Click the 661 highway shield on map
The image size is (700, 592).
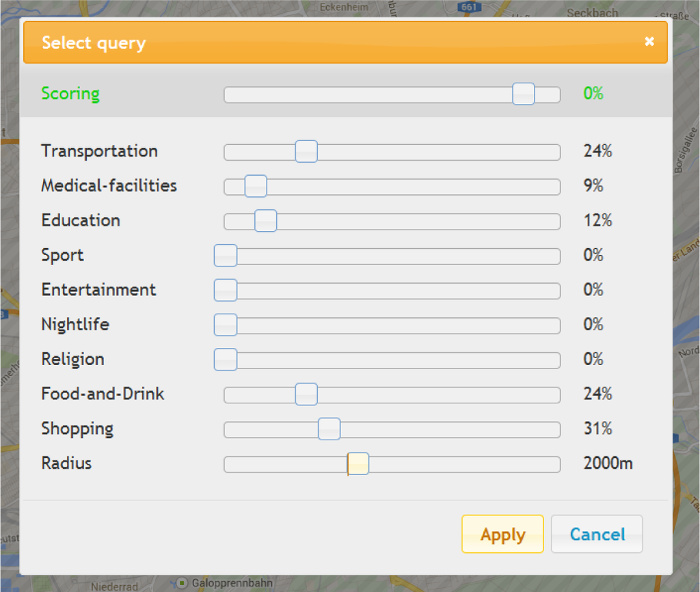coord(469,6)
